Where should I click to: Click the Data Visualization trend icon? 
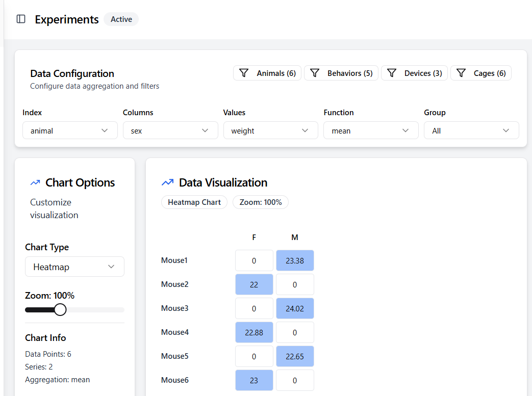tap(167, 183)
